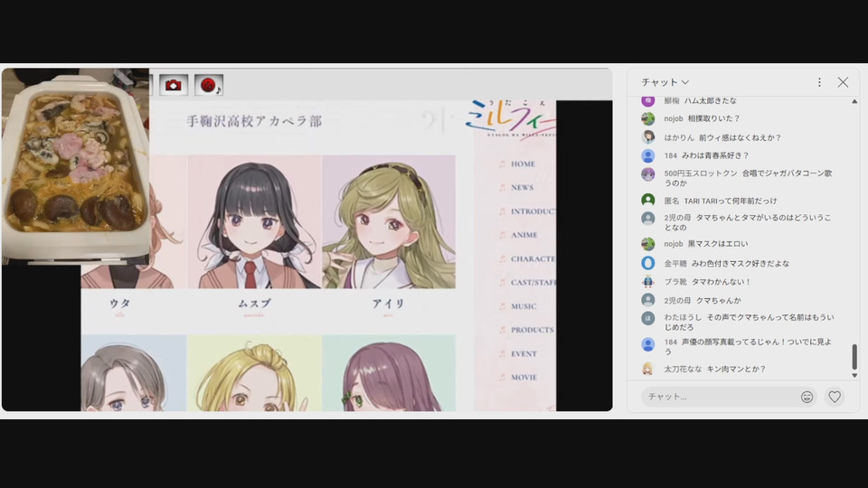Image resolution: width=868 pixels, height=488 pixels.
Task: Click the message みわ色付きマスク好きだよな
Action: point(741,263)
